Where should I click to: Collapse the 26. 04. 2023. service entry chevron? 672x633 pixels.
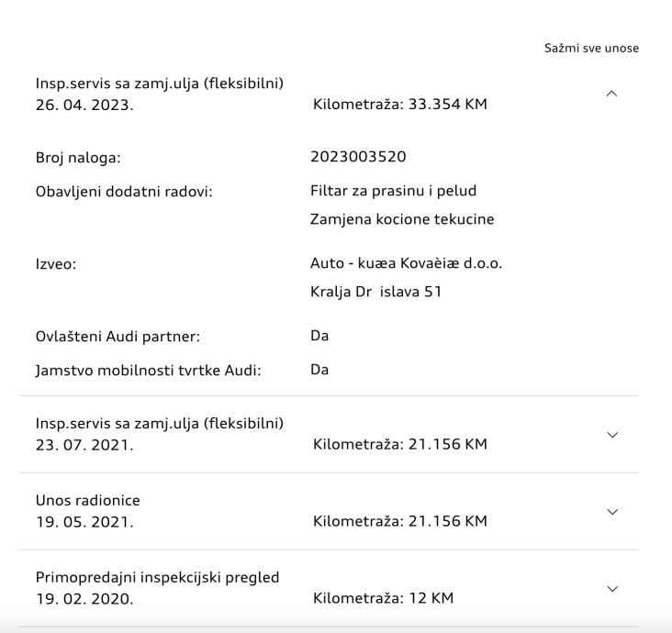[x=613, y=94]
